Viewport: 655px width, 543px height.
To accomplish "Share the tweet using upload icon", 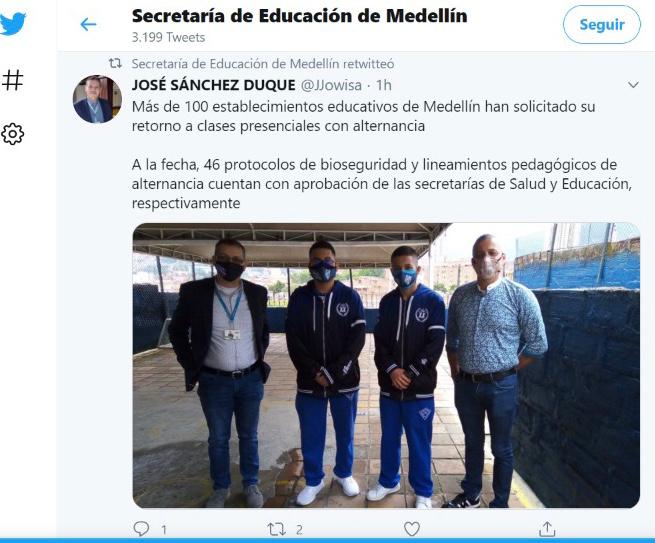I will click(547, 529).
